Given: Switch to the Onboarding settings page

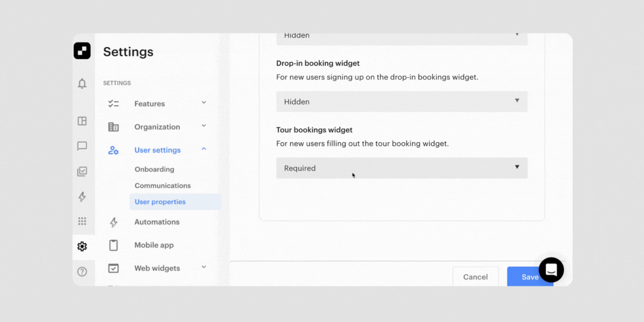Looking at the screenshot, I should [153, 169].
